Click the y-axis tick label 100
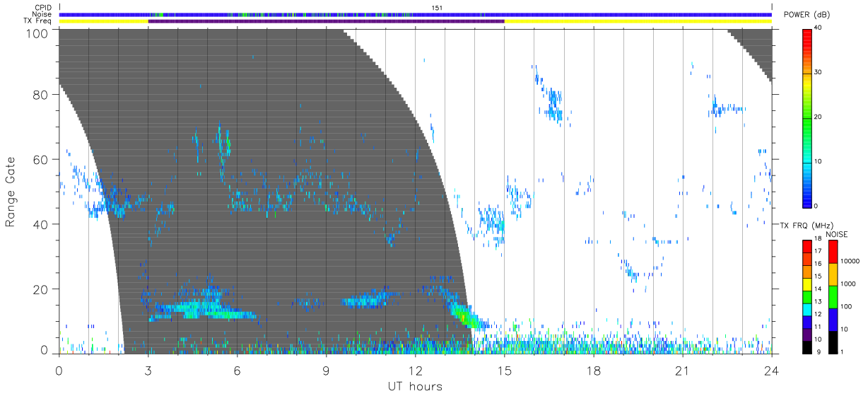868x401 pixels. click(37, 33)
